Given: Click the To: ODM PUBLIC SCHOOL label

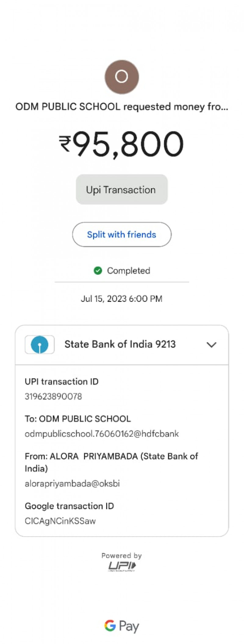Looking at the screenshot, I should point(78,419).
